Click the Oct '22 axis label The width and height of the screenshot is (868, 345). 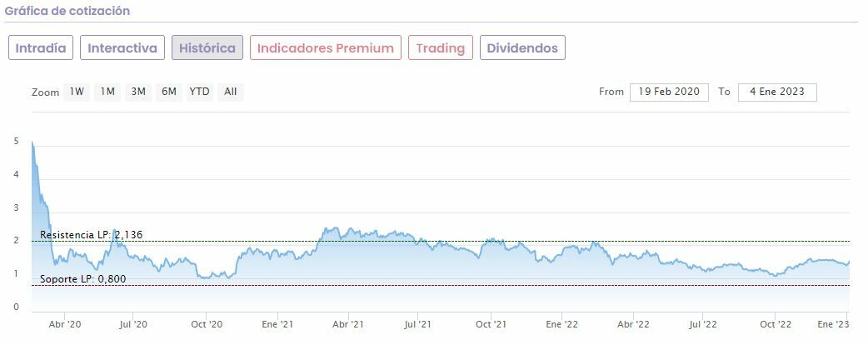pyautogui.click(x=776, y=324)
